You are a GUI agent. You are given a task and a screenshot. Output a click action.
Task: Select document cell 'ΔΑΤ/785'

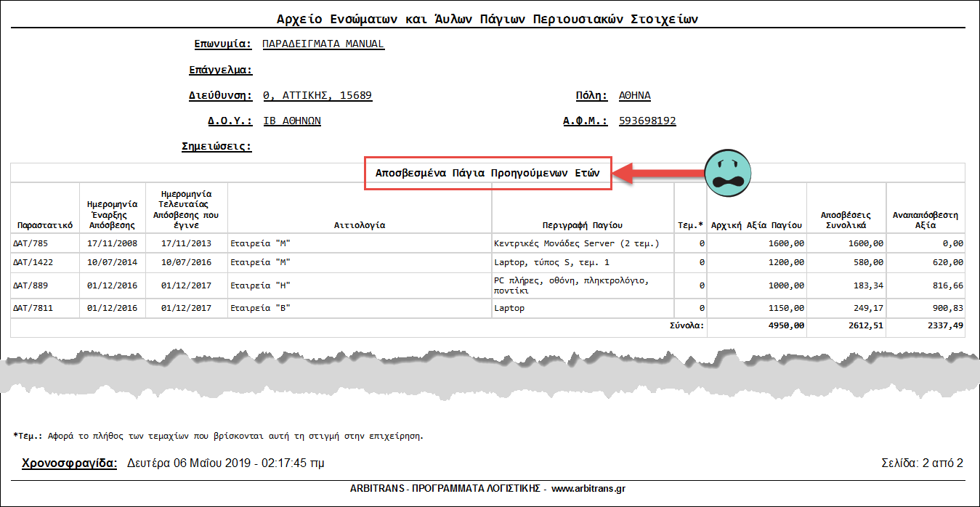click(x=31, y=243)
